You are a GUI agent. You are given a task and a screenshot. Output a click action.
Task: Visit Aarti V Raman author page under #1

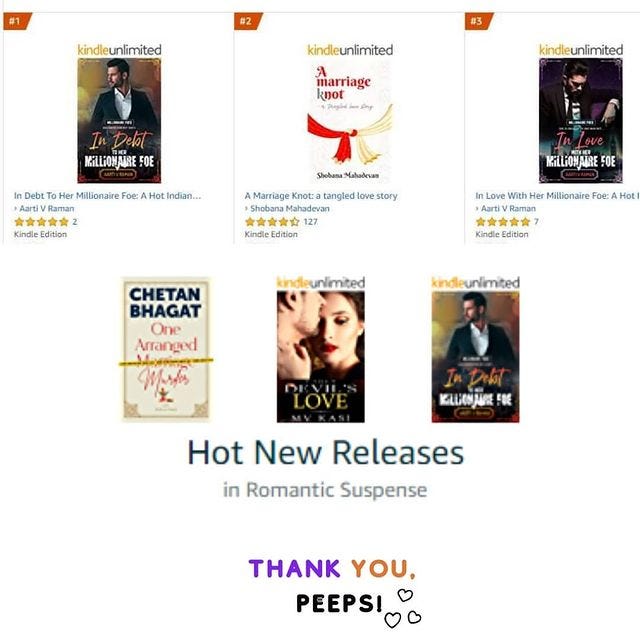47,208
